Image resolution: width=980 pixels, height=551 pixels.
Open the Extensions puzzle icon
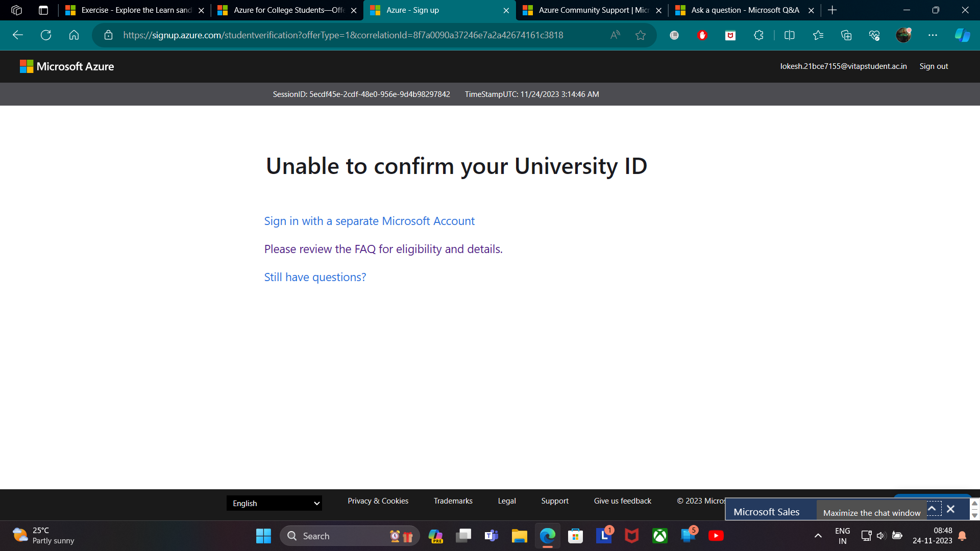pyautogui.click(x=758, y=35)
